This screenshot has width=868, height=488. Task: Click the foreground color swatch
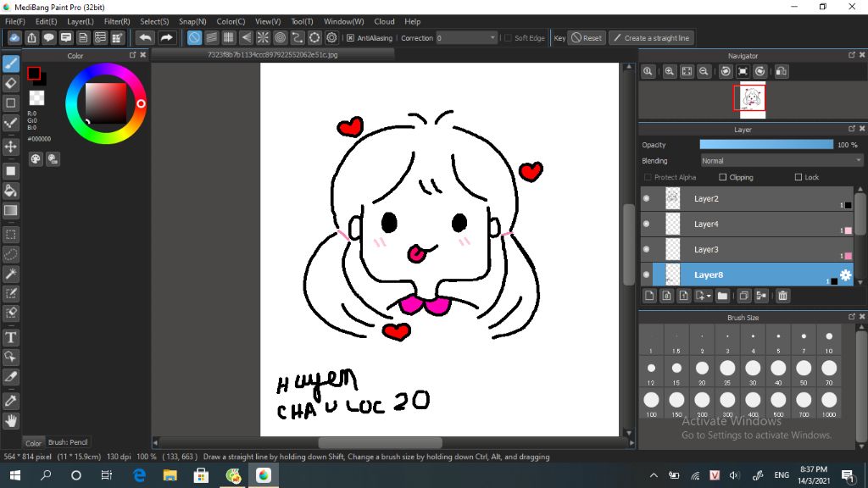pyautogui.click(x=34, y=73)
